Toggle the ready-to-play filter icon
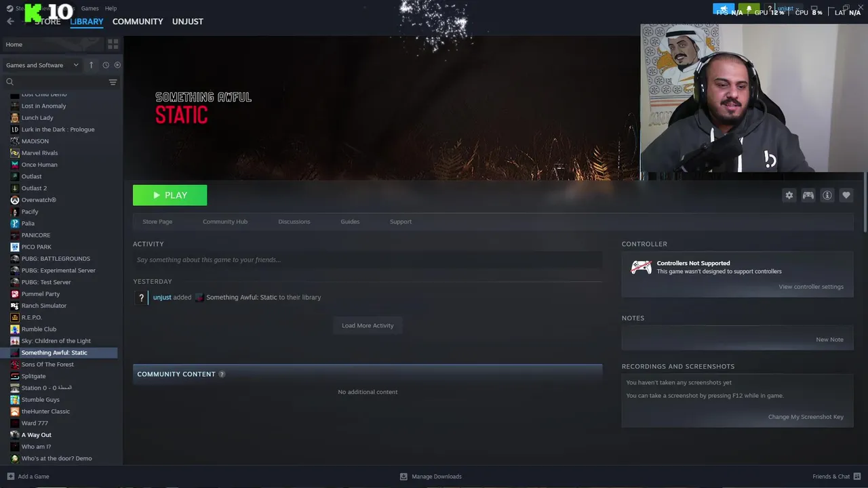 tap(117, 65)
